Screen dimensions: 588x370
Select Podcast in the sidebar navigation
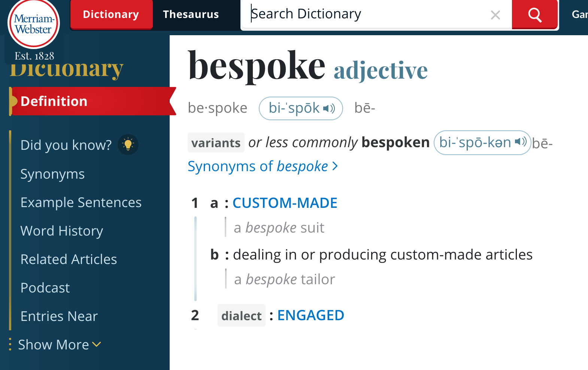pos(45,288)
